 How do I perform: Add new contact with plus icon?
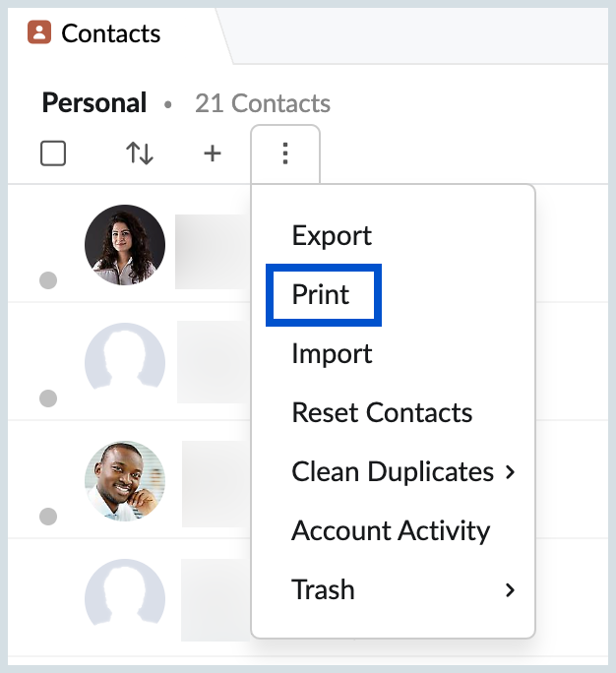(213, 153)
